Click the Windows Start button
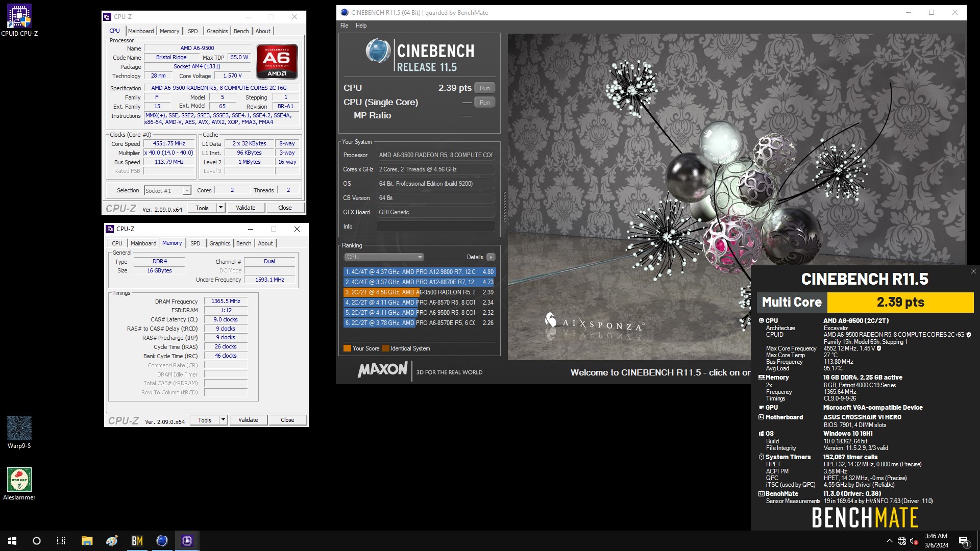 (x=12, y=541)
